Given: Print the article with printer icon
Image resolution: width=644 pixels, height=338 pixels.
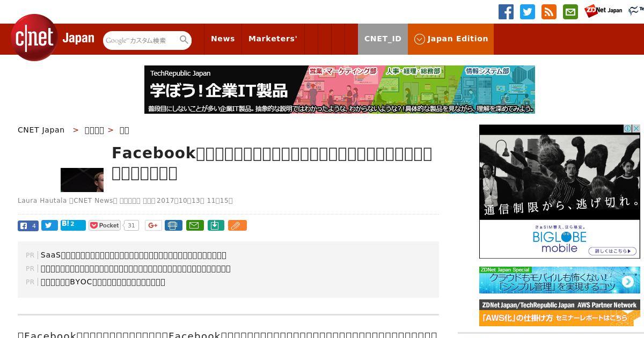Looking at the screenshot, I should pos(173,225).
